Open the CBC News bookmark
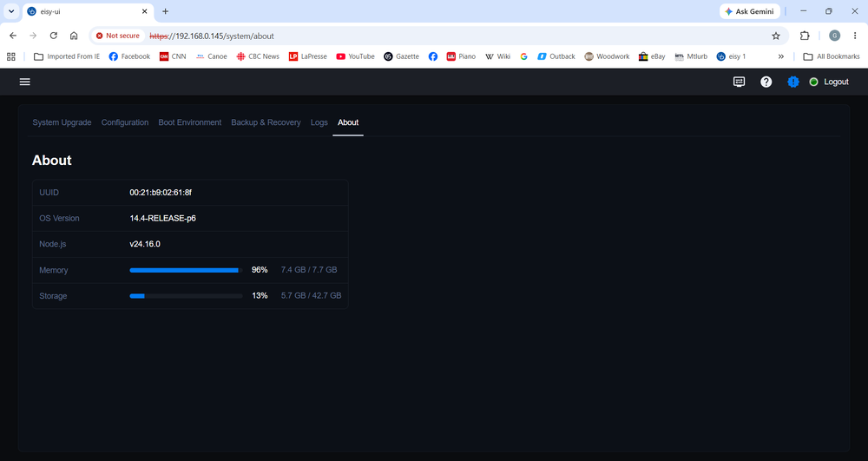The height and width of the screenshot is (461, 868). (x=258, y=56)
